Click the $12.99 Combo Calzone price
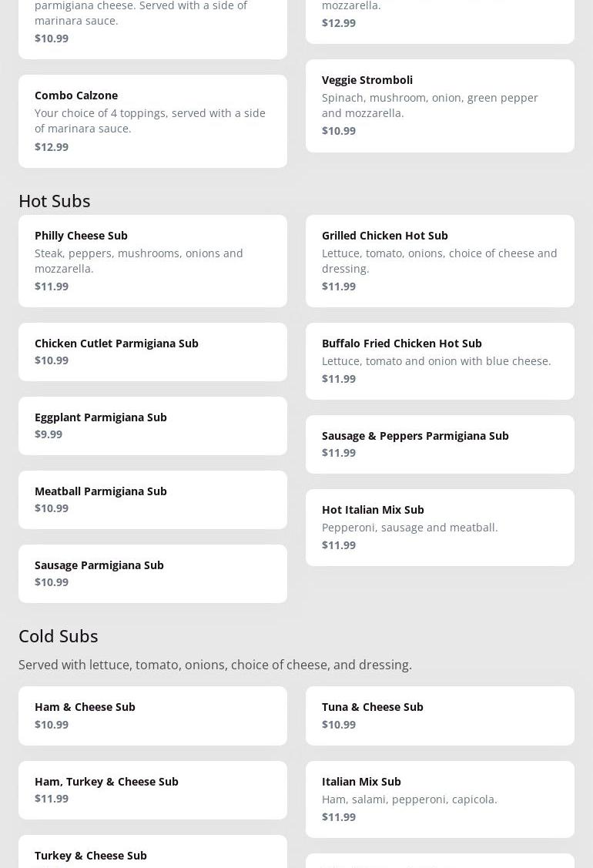 tap(52, 146)
